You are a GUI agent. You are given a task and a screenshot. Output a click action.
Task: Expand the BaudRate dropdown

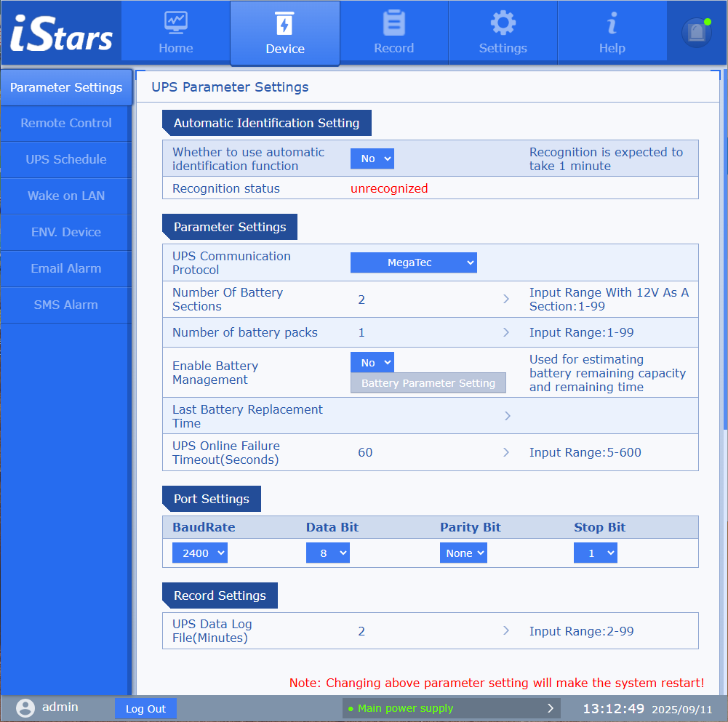tap(200, 553)
